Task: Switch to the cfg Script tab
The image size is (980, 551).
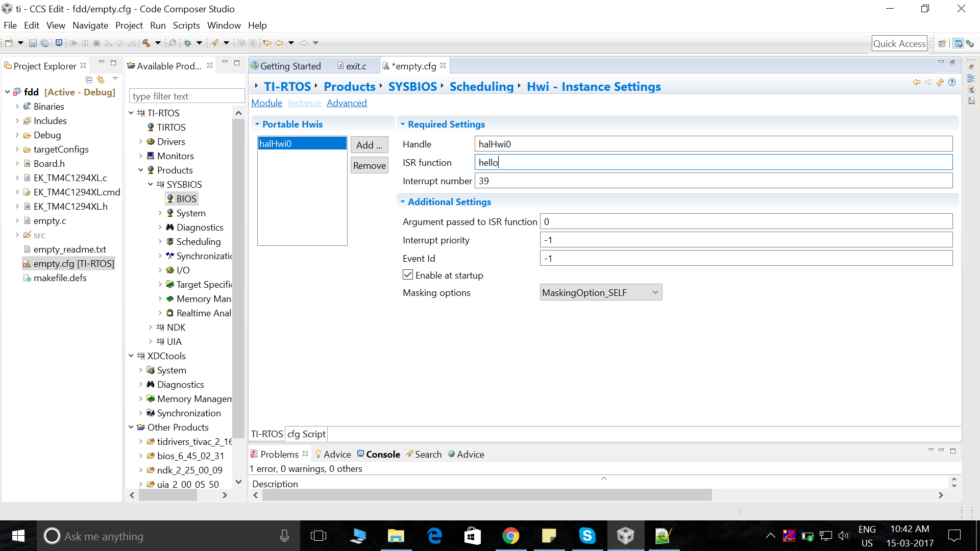Action: (306, 434)
